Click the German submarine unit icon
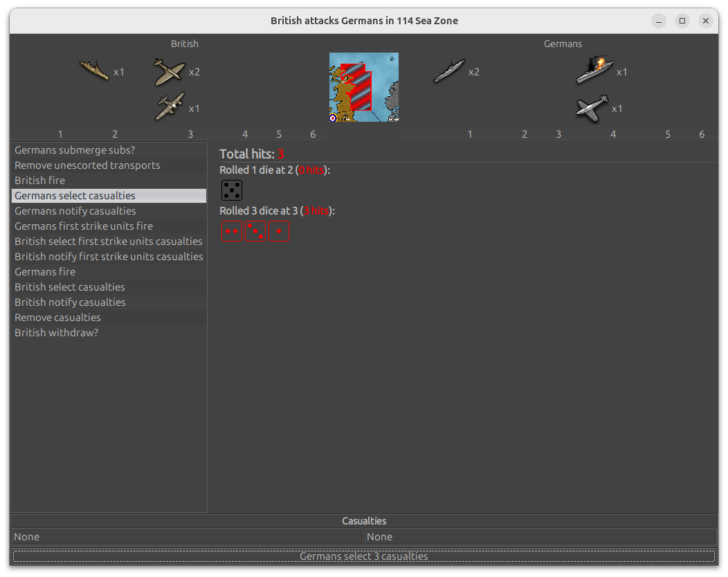728x577 pixels. (x=447, y=71)
